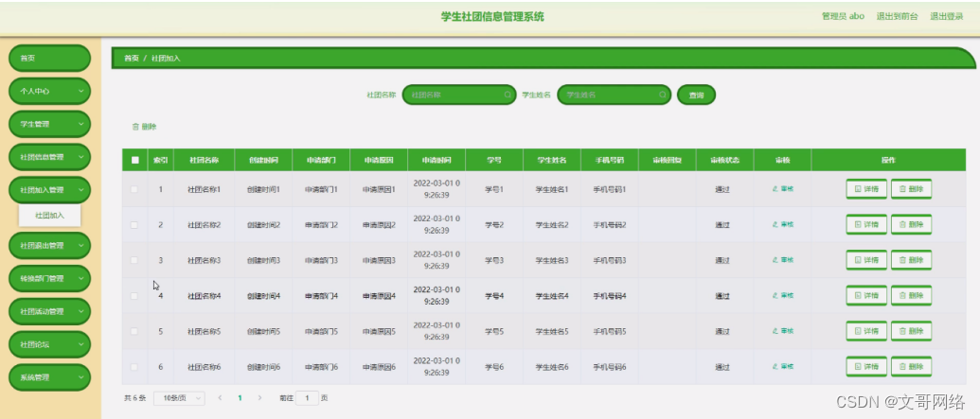Viewport: 980px width, 419px height.
Task: Check the checkbox for 社团名称5 row
Action: tap(134, 331)
